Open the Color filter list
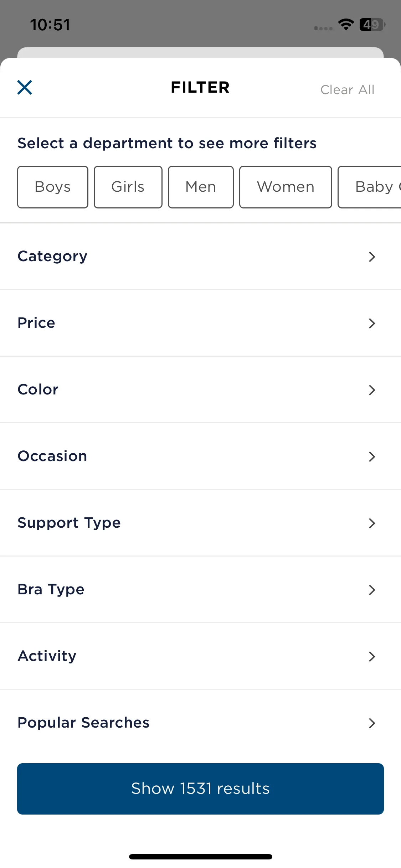 click(200, 390)
